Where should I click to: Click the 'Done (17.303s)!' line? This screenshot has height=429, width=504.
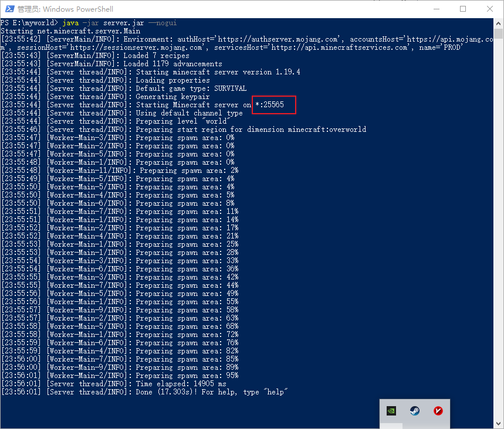tap(144, 392)
